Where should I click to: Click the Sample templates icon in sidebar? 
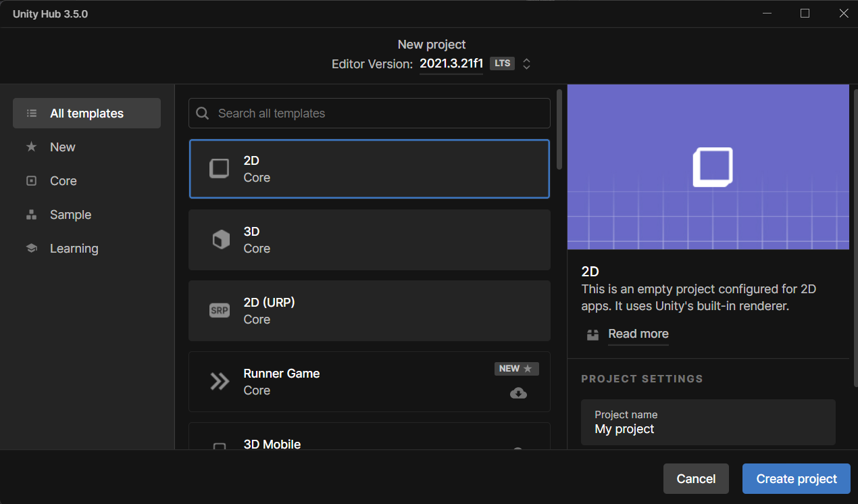pos(31,214)
